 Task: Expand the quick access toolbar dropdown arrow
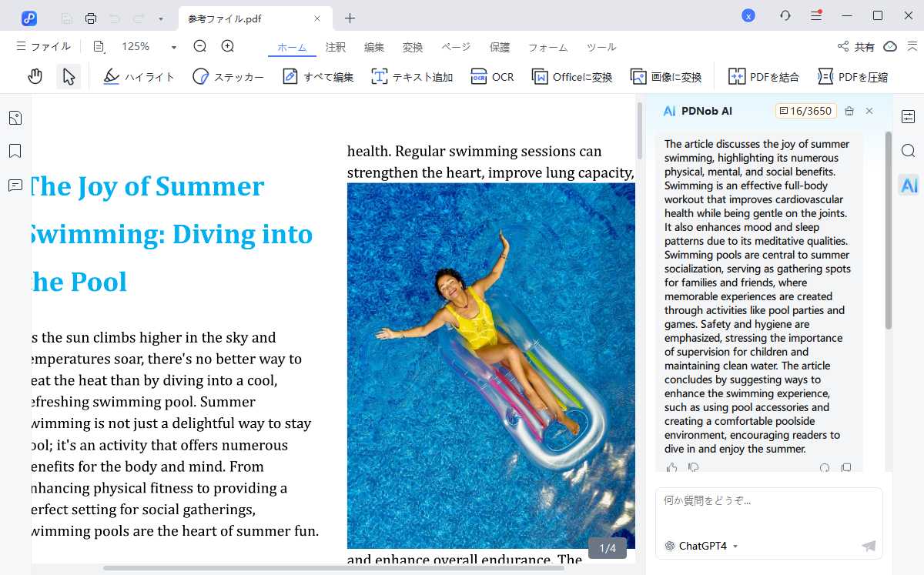(160, 18)
